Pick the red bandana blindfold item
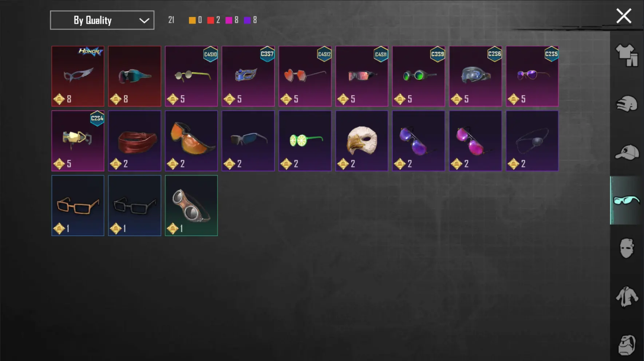The width and height of the screenshot is (644, 361). tap(135, 141)
